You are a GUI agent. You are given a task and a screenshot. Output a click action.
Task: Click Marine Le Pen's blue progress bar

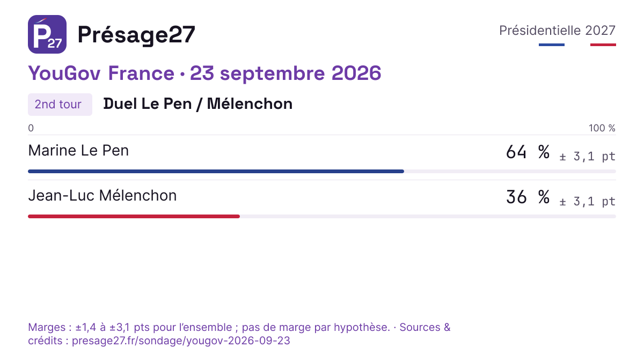pyautogui.click(x=216, y=171)
